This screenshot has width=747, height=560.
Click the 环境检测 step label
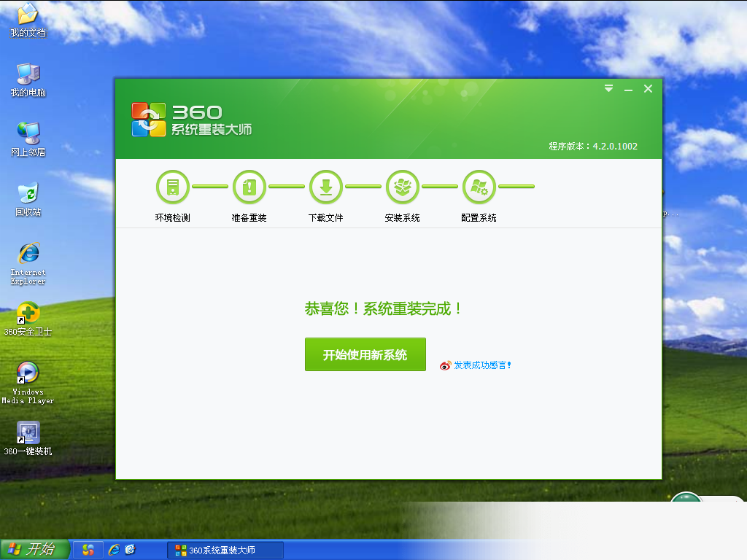(172, 217)
